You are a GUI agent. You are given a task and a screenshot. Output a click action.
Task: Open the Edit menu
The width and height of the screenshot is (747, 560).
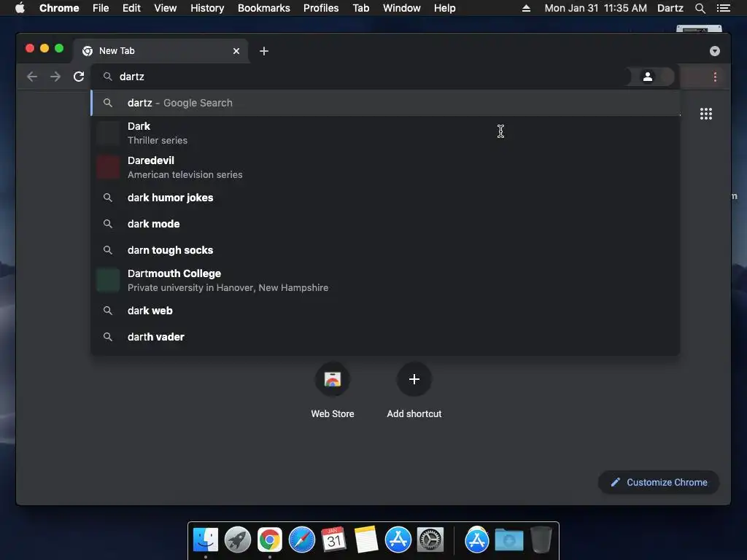[x=131, y=8]
